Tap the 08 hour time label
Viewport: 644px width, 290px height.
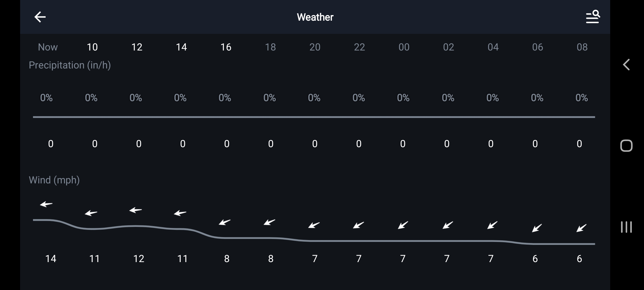click(582, 47)
